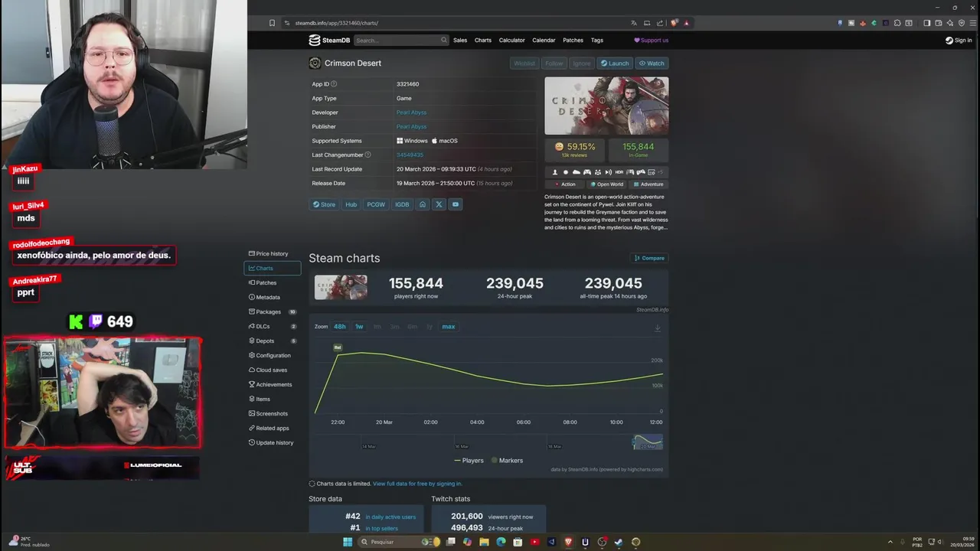Screen dimensions: 980x551
Task: Toggle the Markers series in chart legend
Action: [x=507, y=461]
